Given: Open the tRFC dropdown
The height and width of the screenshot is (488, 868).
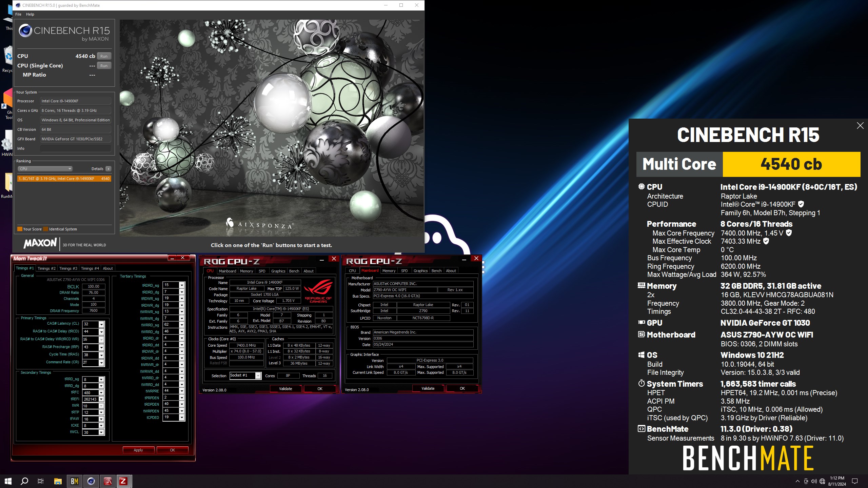Looking at the screenshot, I should (101, 393).
